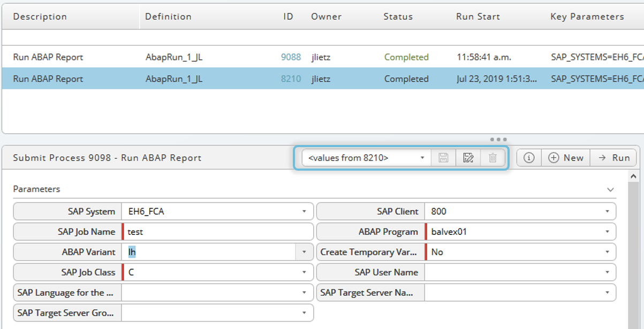Open process ID 9088 link
Viewport: 644px width, 329px height.
pos(291,57)
